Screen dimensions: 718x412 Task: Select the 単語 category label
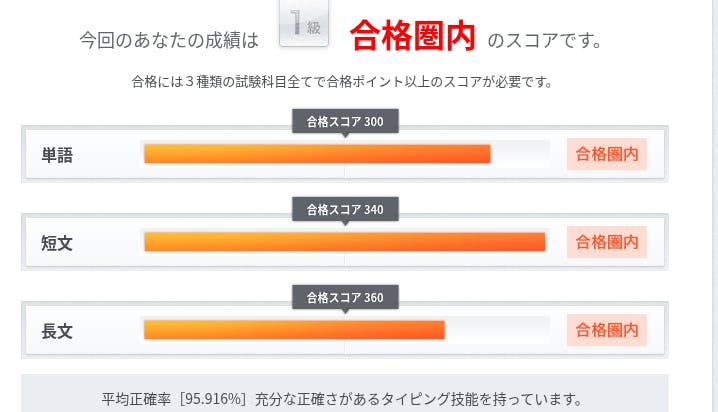[57, 155]
